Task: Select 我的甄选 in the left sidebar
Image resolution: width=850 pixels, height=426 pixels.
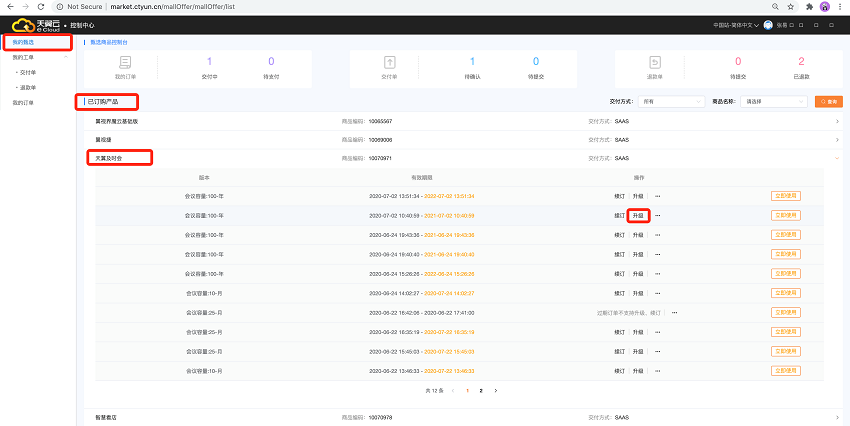Action: 23,42
